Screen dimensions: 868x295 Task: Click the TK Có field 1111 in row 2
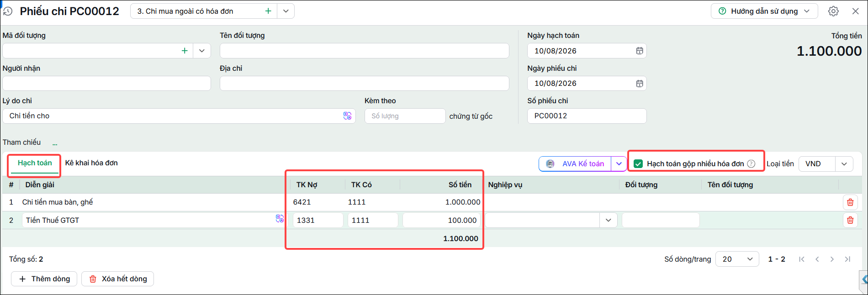pos(373,220)
